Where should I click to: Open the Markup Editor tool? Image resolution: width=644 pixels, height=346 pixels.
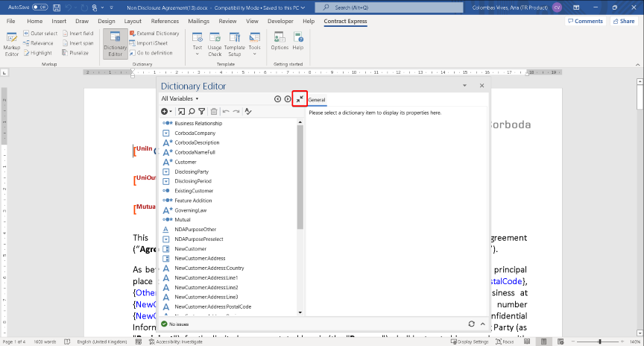[12, 46]
